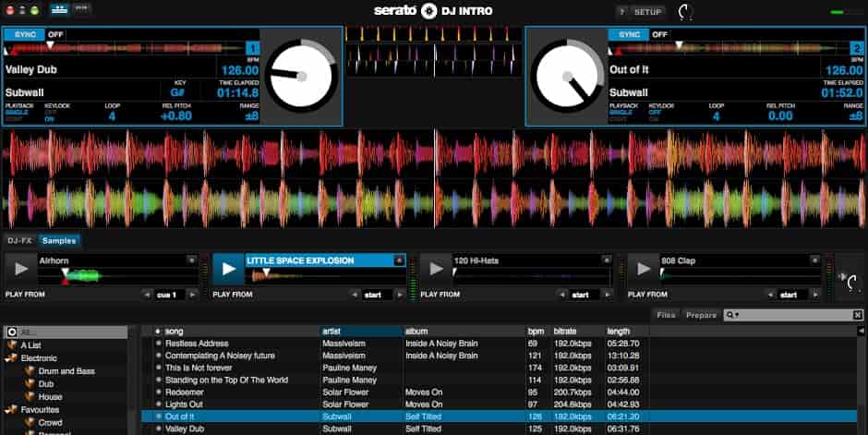868x435 pixels.
Task: Step 808 Clap play-from forward
Action: point(814,295)
